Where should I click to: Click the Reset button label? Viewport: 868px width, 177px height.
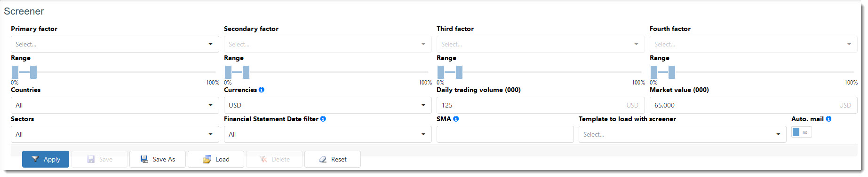coord(339,159)
